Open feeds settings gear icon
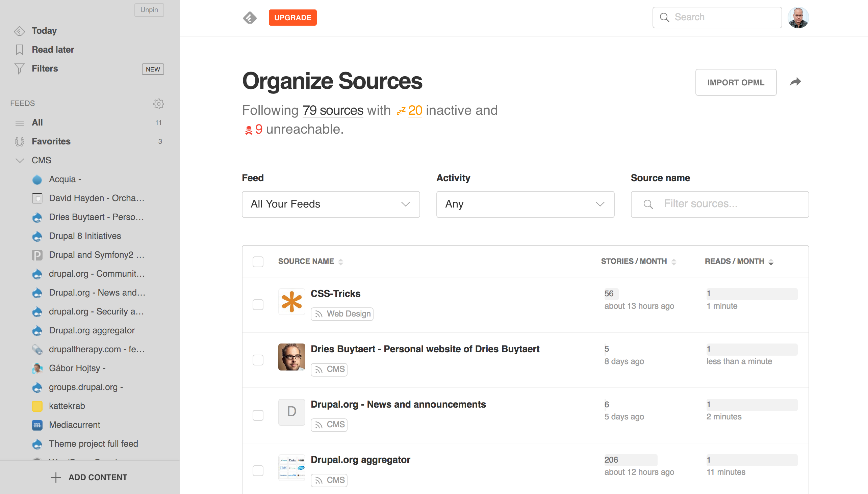This screenshot has height=494, width=868. [x=159, y=104]
